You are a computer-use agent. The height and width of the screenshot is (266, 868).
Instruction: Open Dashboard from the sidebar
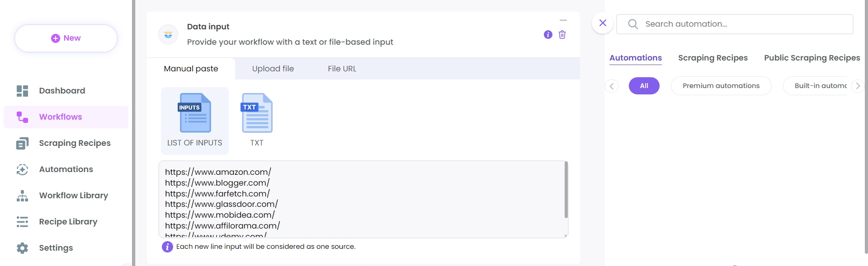click(x=62, y=91)
